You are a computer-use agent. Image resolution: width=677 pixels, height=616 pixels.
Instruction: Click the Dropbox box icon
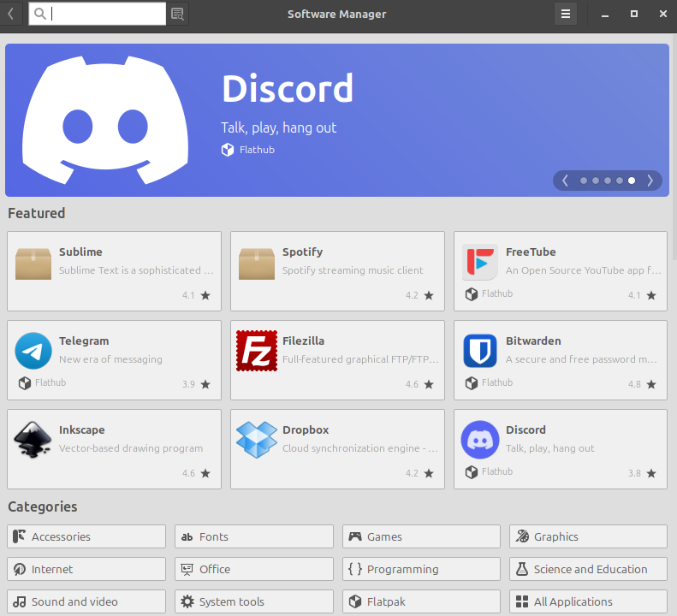(x=257, y=440)
